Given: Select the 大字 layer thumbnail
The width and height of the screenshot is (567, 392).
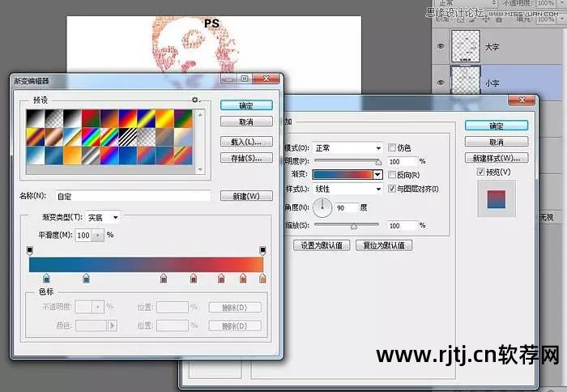Looking at the screenshot, I should pos(466,46).
